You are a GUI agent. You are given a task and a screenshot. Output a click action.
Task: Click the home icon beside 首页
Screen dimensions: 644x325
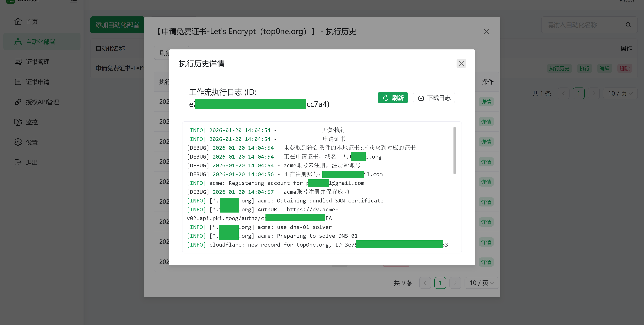click(x=18, y=21)
